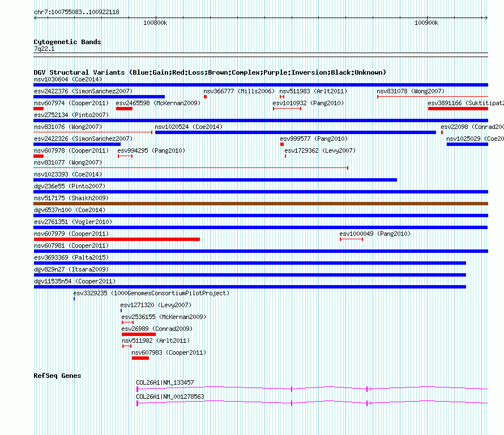Click the ruler's right end arrow
504x435 pixels.
(x=486, y=18)
